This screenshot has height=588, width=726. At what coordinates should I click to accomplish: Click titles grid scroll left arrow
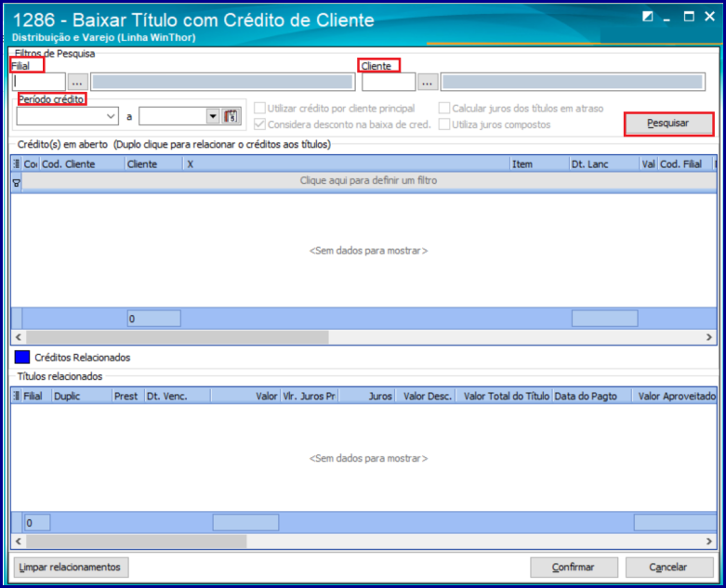[18, 541]
